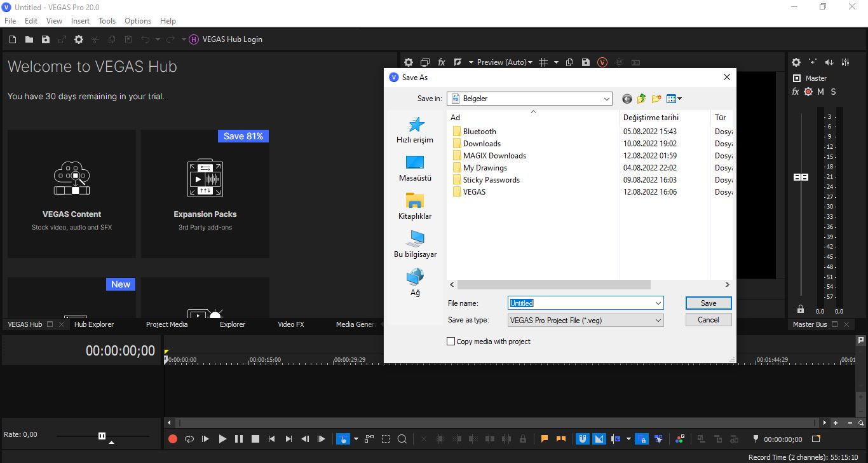
Task: Adjust the playback Rate slider
Action: click(102, 436)
